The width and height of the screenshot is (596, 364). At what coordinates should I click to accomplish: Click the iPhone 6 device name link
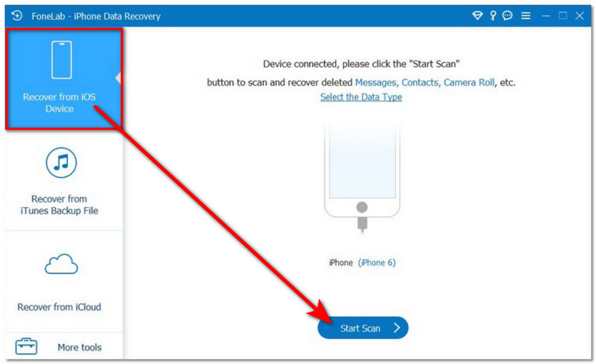click(x=377, y=263)
